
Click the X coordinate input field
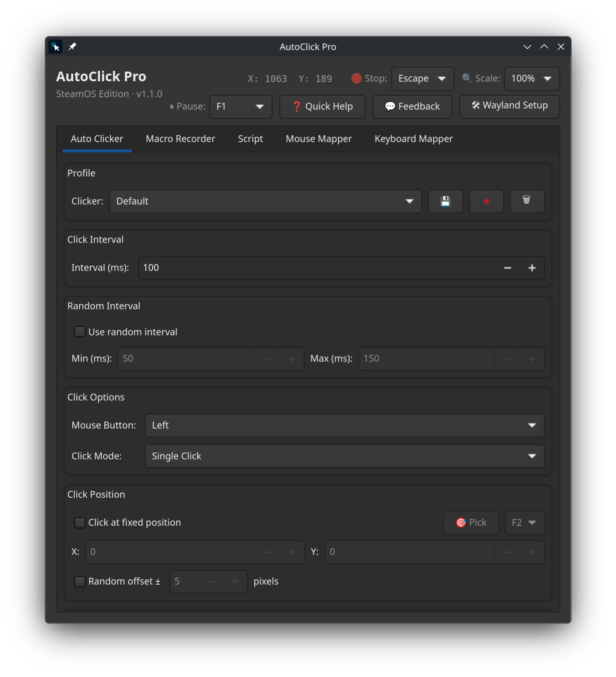tap(171, 552)
